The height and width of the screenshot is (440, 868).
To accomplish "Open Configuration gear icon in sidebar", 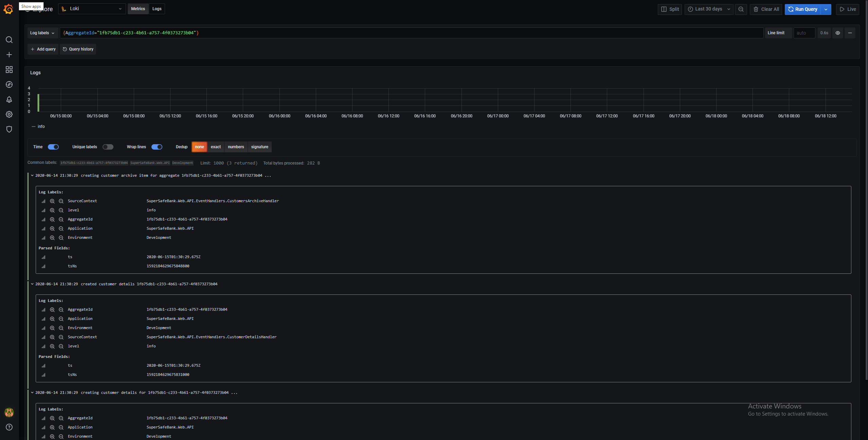I will [9, 114].
